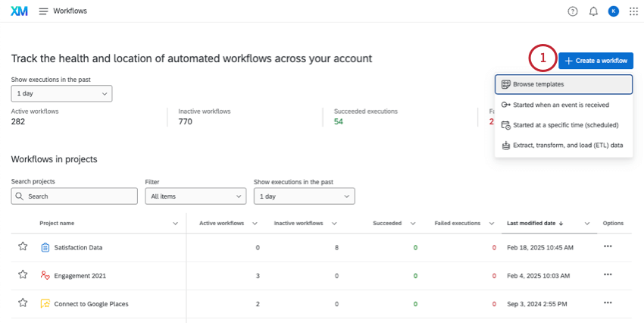Click the Search projects input field
This screenshot has height=323, width=644.
74,196
